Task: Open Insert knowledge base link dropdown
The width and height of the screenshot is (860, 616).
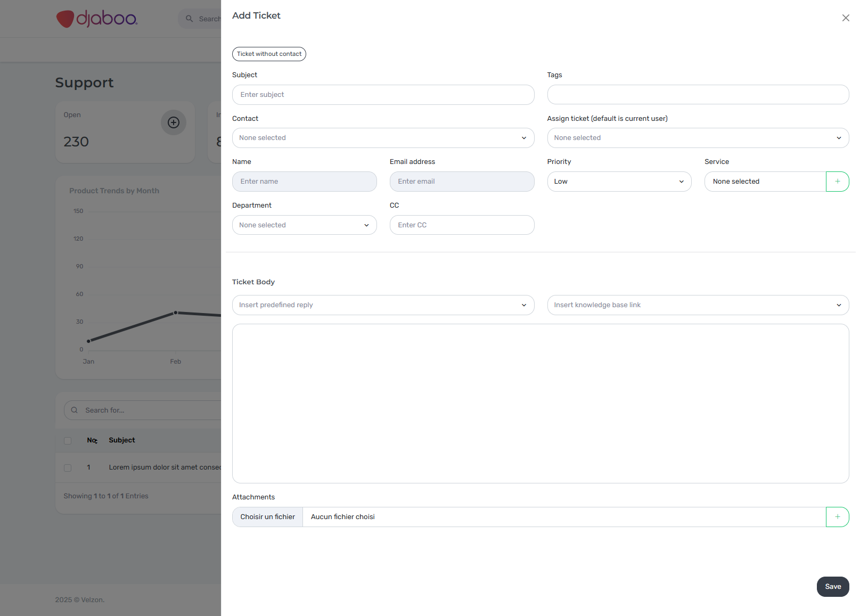Action: [x=698, y=305]
